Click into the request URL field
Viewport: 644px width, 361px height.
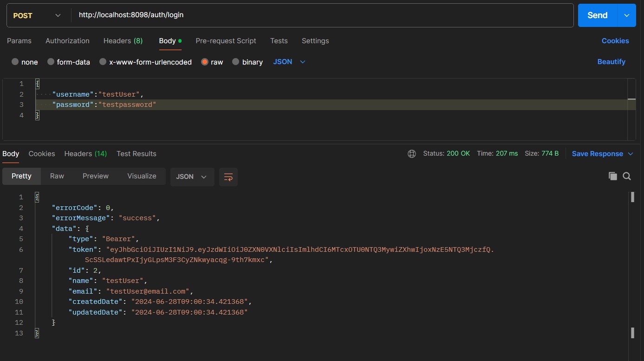pyautogui.click(x=320, y=15)
